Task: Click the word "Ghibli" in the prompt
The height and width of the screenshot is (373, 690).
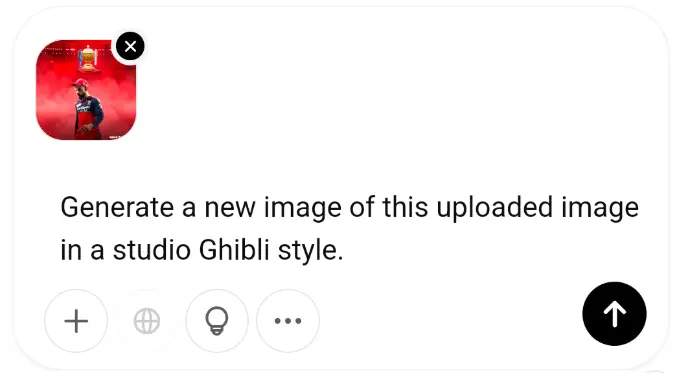Action: pyautogui.click(x=234, y=250)
